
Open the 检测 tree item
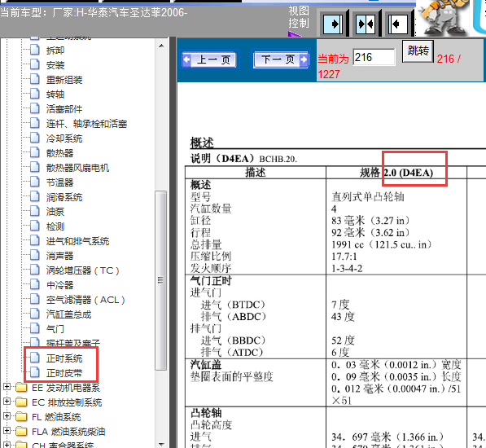(x=55, y=226)
